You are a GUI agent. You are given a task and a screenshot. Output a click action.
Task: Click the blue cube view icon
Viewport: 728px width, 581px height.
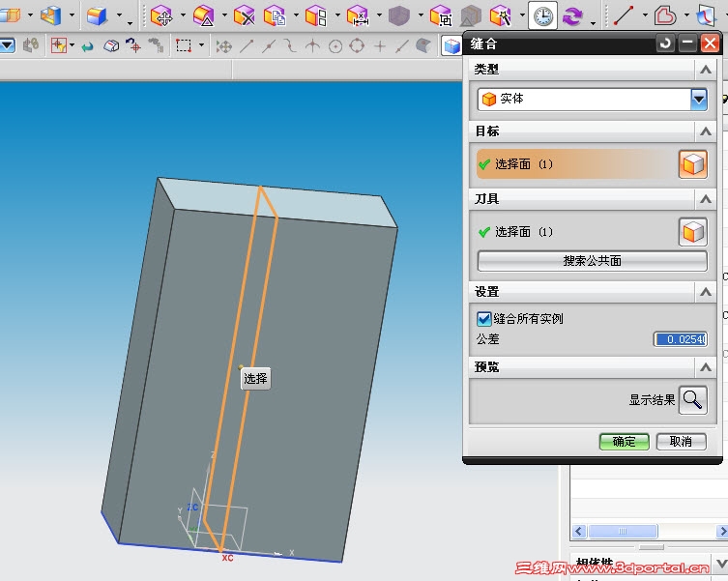pyautogui.click(x=451, y=46)
